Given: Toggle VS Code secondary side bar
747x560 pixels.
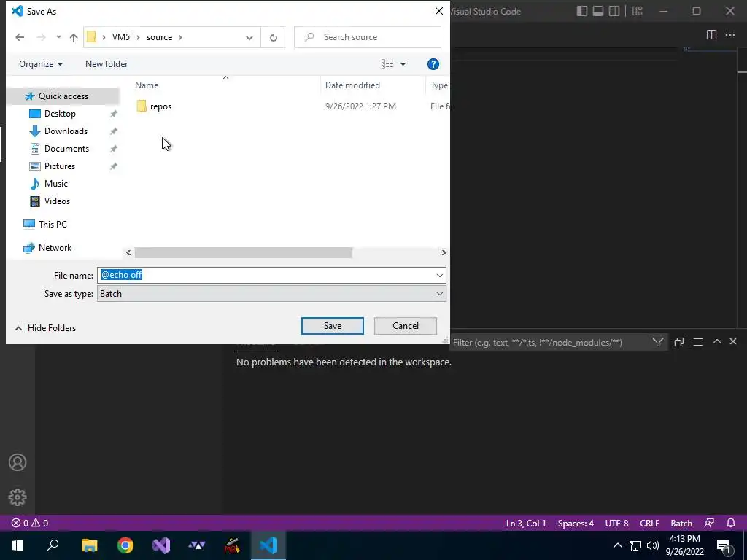Looking at the screenshot, I should [x=614, y=11].
